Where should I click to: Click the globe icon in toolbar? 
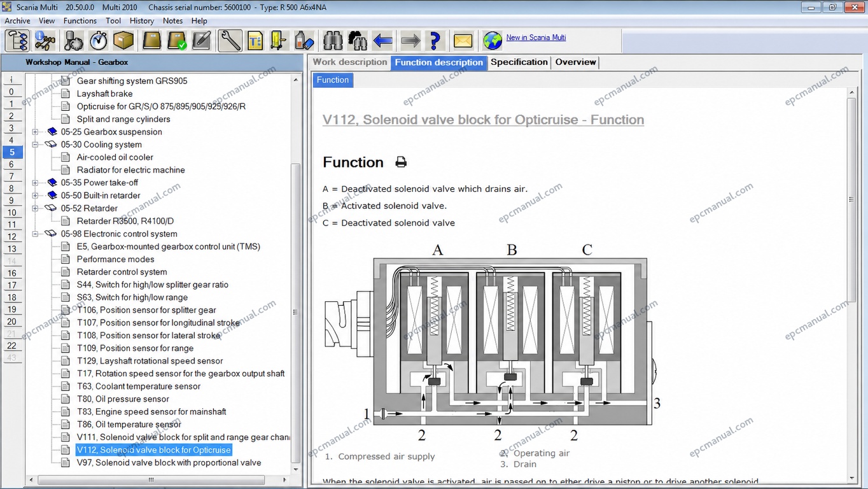[492, 41]
